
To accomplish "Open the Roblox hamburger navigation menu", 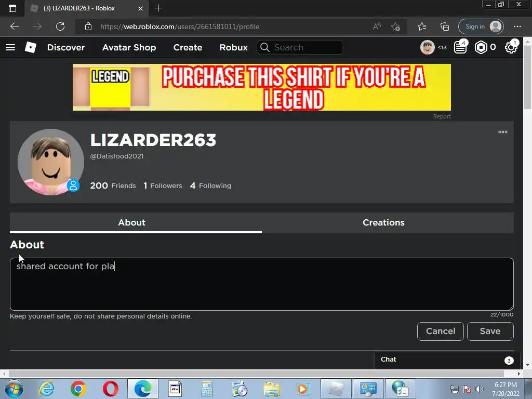I will tap(10, 47).
